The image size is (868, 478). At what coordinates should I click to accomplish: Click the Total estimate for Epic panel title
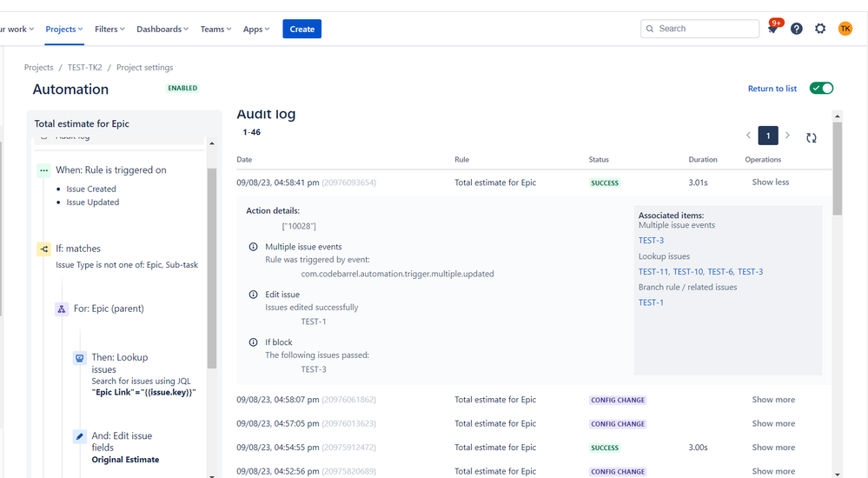click(x=82, y=124)
